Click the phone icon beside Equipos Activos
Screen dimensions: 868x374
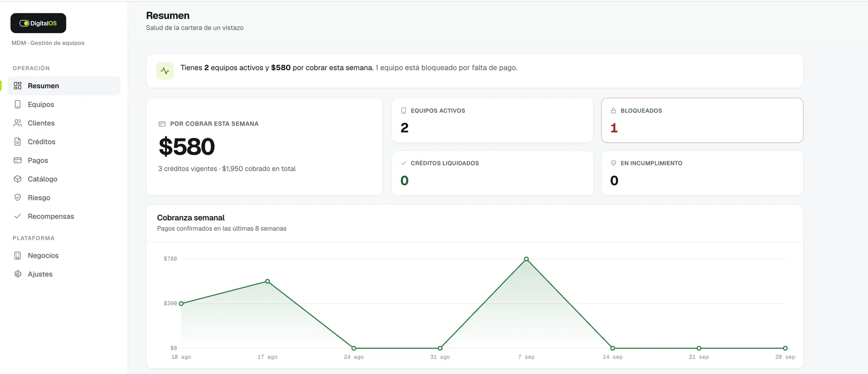pos(404,111)
